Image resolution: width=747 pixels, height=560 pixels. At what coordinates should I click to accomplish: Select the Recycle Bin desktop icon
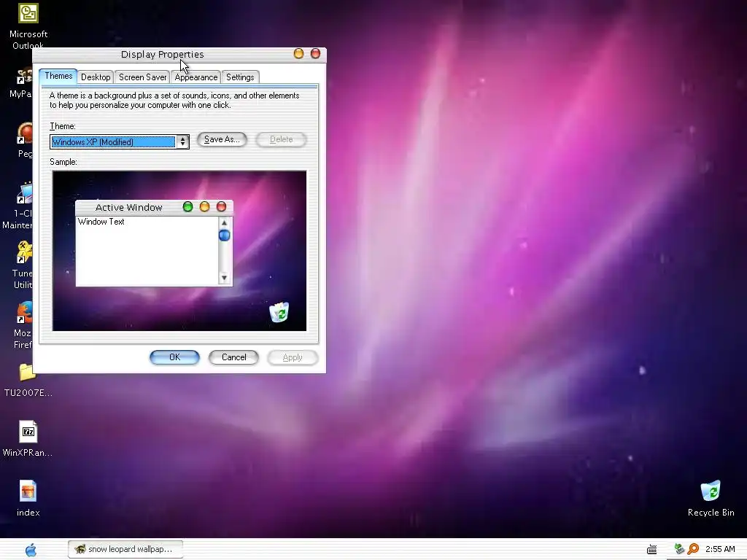711,491
